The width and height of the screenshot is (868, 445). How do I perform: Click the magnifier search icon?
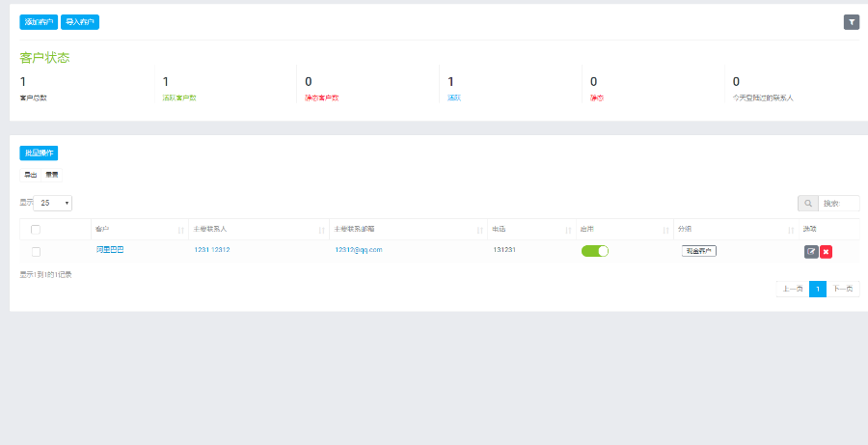click(807, 204)
